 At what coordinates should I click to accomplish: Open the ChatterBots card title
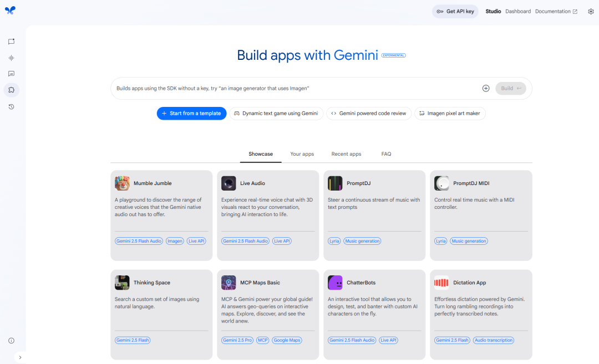[361, 283]
